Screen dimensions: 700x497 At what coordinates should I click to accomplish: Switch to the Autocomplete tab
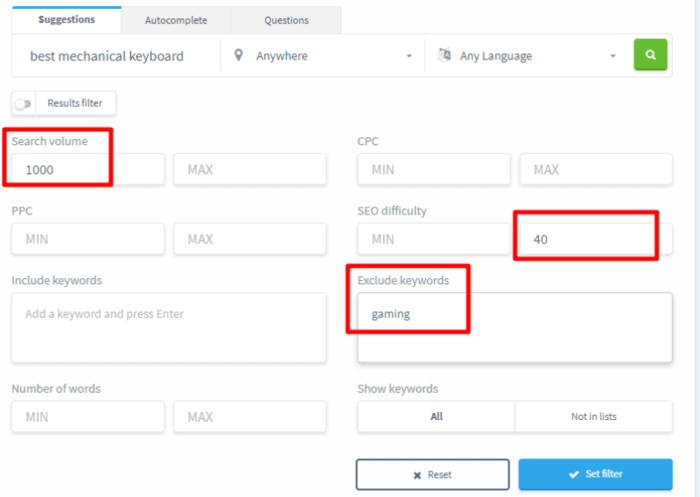click(x=176, y=20)
